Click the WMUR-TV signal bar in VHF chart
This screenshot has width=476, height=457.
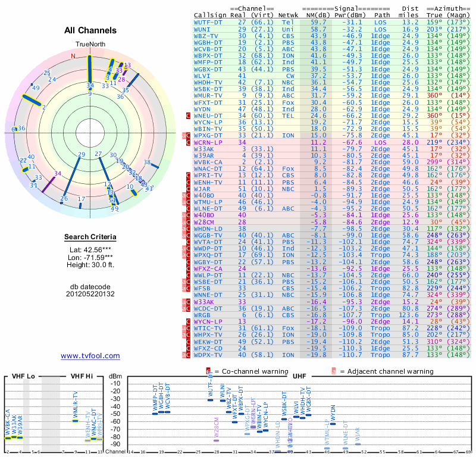(x=75, y=421)
